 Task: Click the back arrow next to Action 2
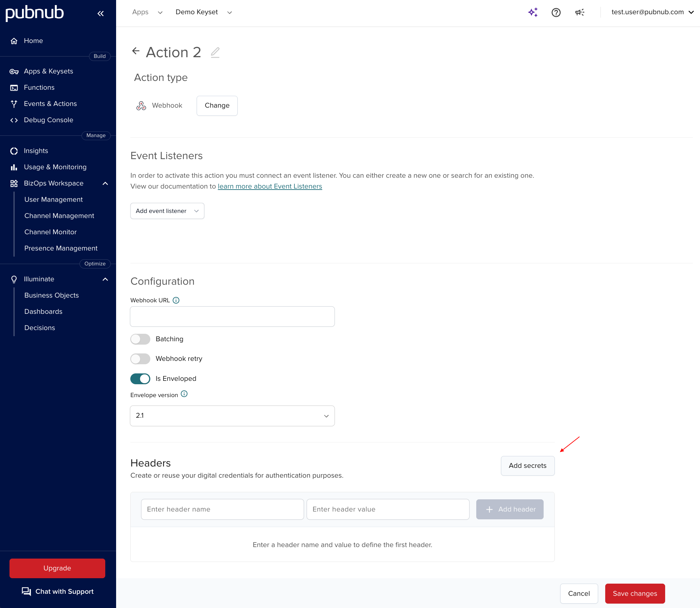point(135,51)
